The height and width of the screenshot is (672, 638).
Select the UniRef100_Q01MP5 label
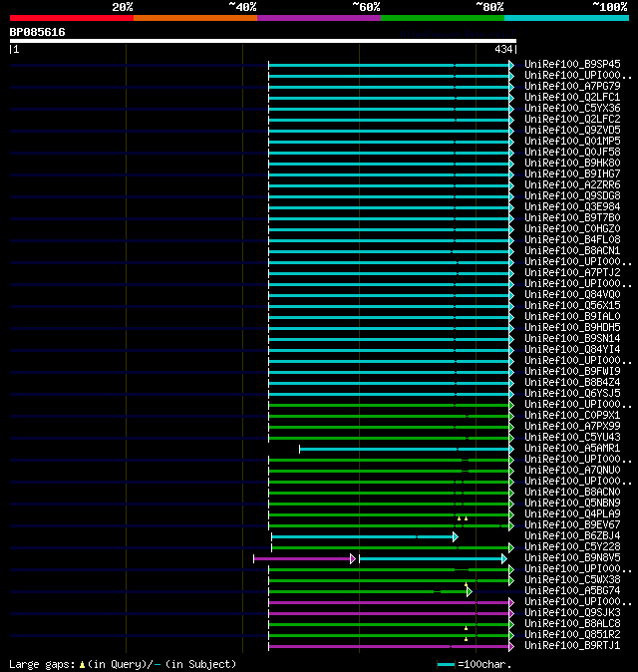(x=572, y=141)
